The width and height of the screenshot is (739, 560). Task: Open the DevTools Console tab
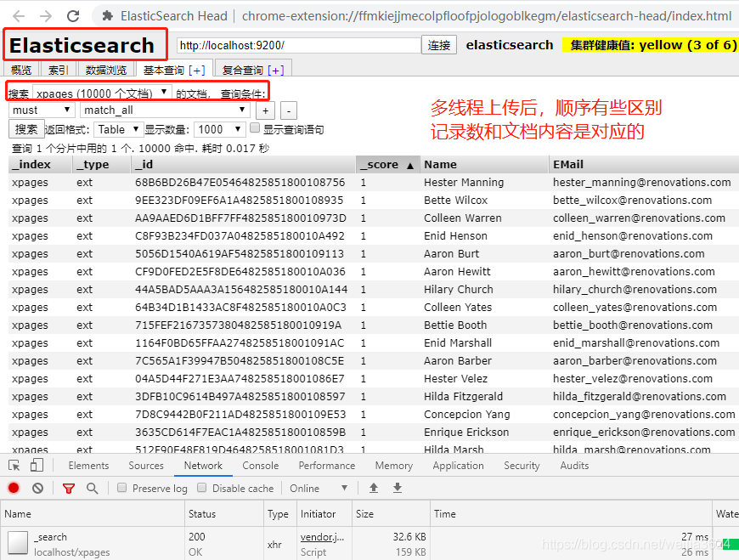pos(261,466)
